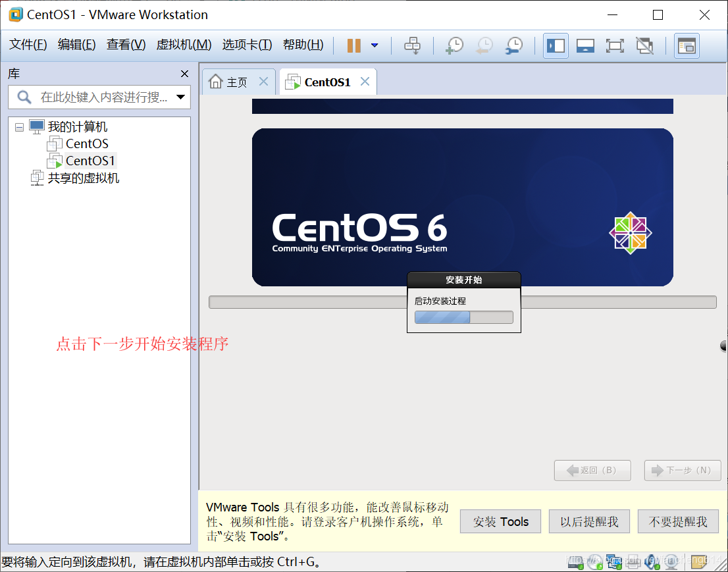Click the CD/DVD drive status icon
Image resolution: width=728 pixels, height=572 pixels.
click(595, 561)
